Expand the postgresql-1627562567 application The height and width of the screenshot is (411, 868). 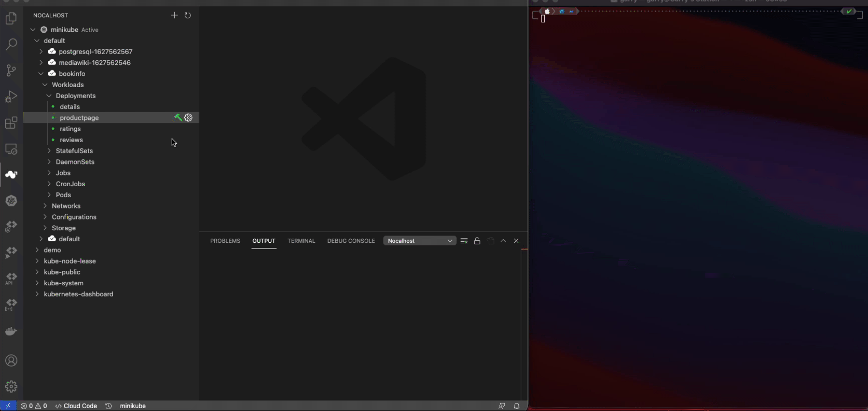[x=41, y=51]
